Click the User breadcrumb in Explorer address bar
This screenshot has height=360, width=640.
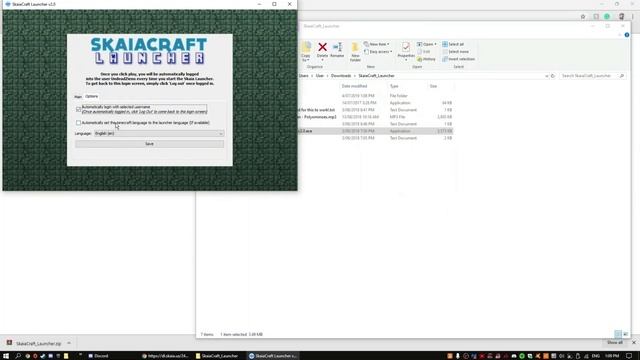[x=320, y=76]
